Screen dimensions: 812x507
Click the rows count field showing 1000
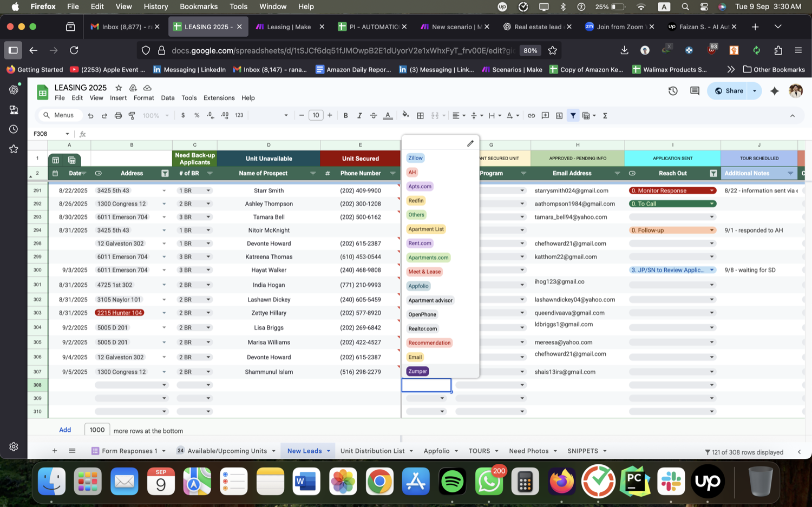click(97, 430)
